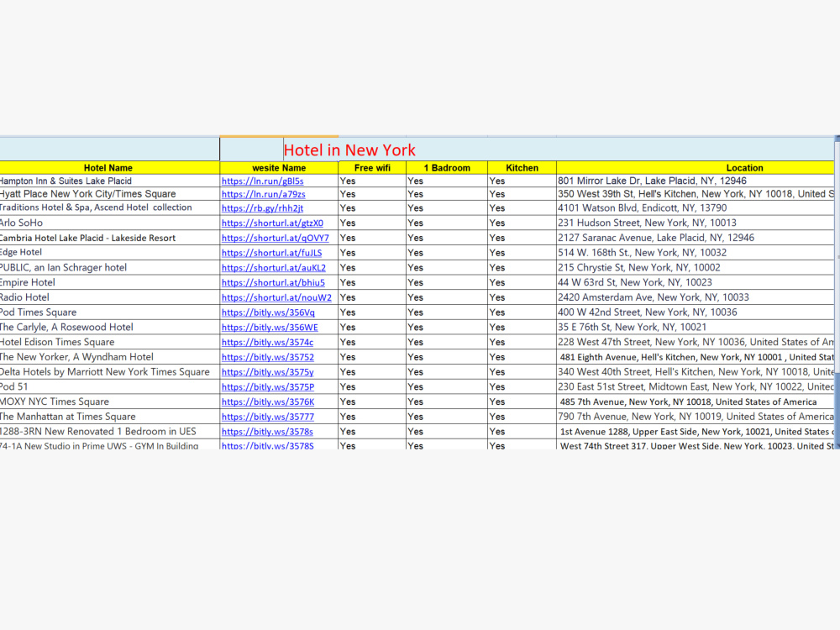This screenshot has width=840, height=630.
Task: Select address 4101 Watson Blvd, Endicott cell
Action: [696, 207]
